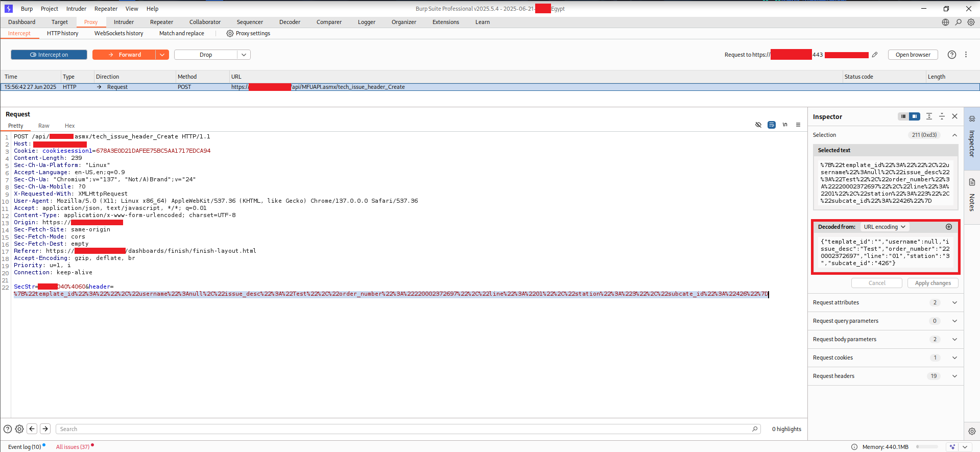Open the globe icon in top toolbar
Image resolution: width=980 pixels, height=452 pixels.
click(945, 22)
